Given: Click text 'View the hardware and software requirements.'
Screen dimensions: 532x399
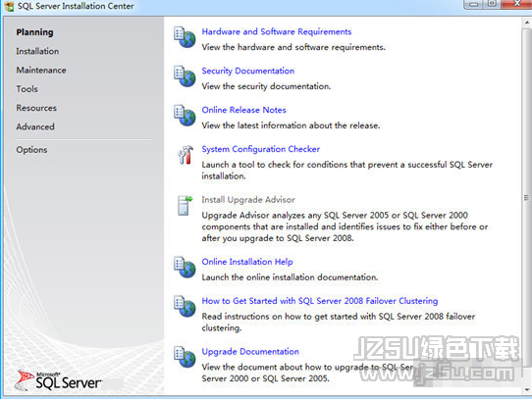Looking at the screenshot, I should (293, 47).
